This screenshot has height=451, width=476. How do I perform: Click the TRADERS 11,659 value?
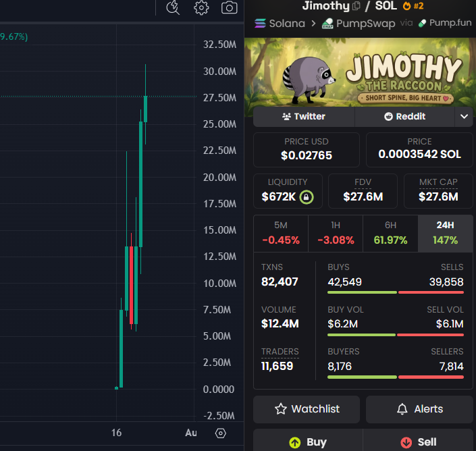(277, 367)
